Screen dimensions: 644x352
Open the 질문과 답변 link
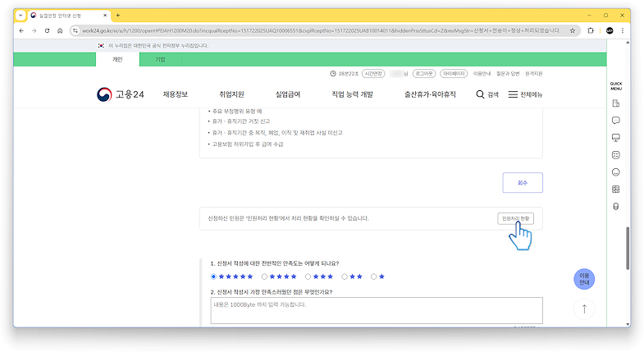click(508, 74)
